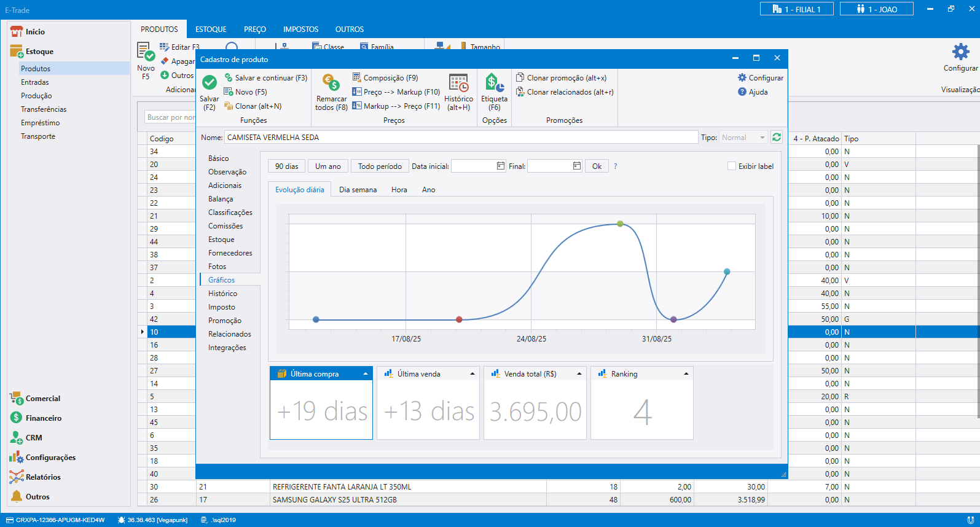Screen dimensions: 980x527
Task: Open the Tipo Normal dropdown
Action: pos(762,138)
